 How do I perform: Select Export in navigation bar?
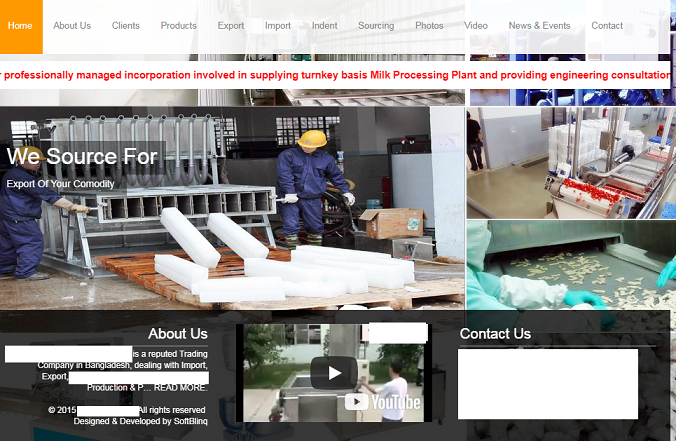[231, 26]
